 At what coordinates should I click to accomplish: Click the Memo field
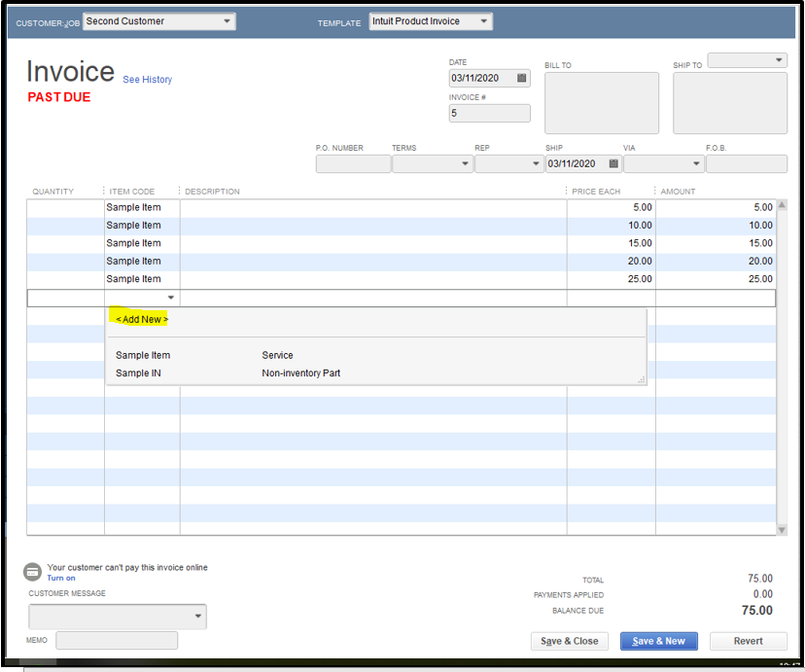[117, 640]
